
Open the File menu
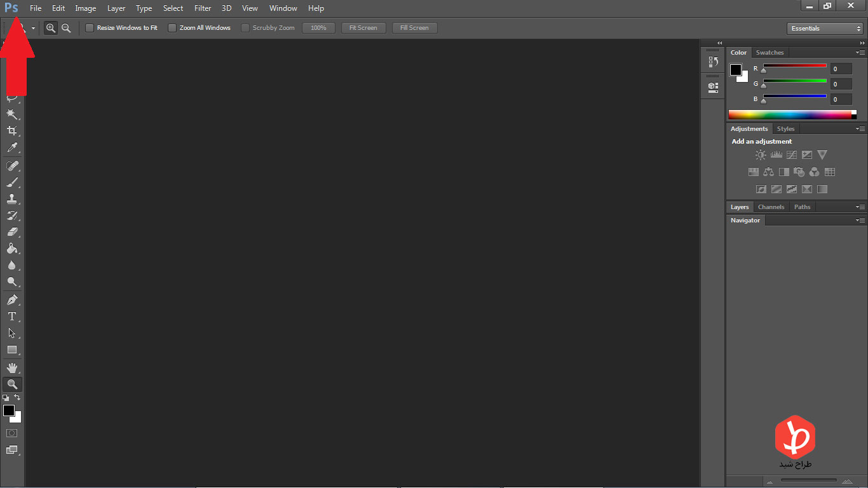[36, 8]
